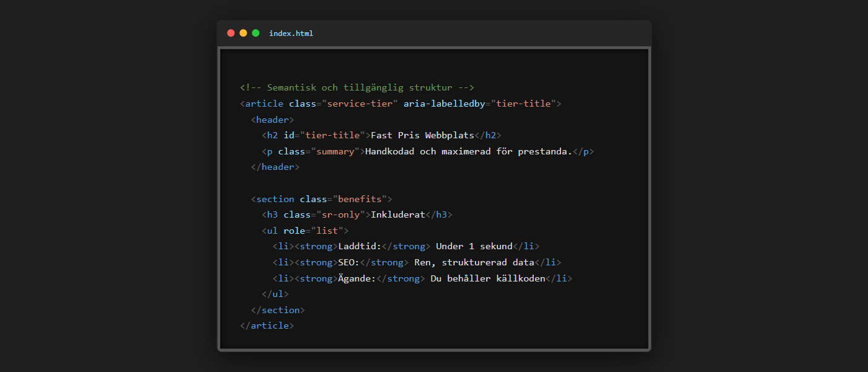This screenshot has height=372, width=868.
Task: Click the 'Under 1 sekund' text
Action: [474, 246]
